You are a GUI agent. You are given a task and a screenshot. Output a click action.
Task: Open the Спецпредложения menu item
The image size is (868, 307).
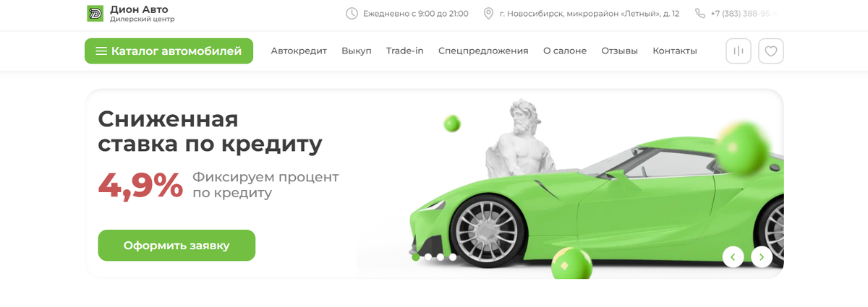(x=483, y=51)
